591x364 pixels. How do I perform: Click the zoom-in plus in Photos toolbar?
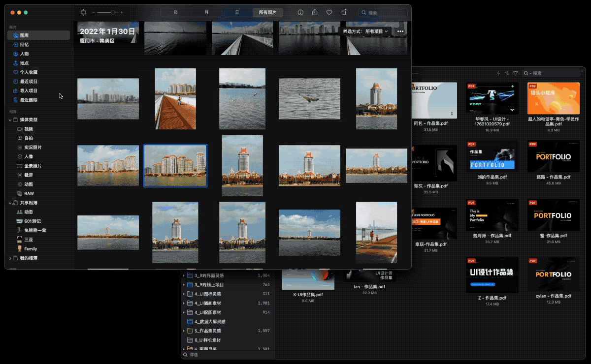coord(122,12)
